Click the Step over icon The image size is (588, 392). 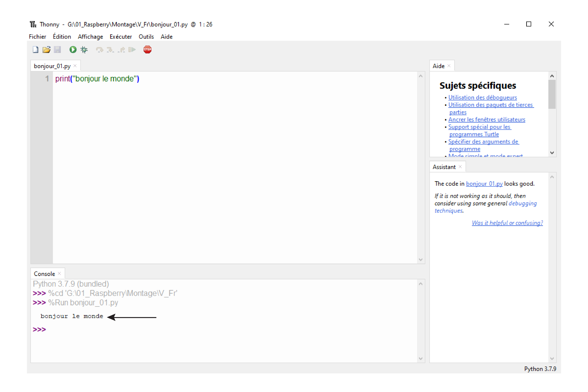coord(100,50)
